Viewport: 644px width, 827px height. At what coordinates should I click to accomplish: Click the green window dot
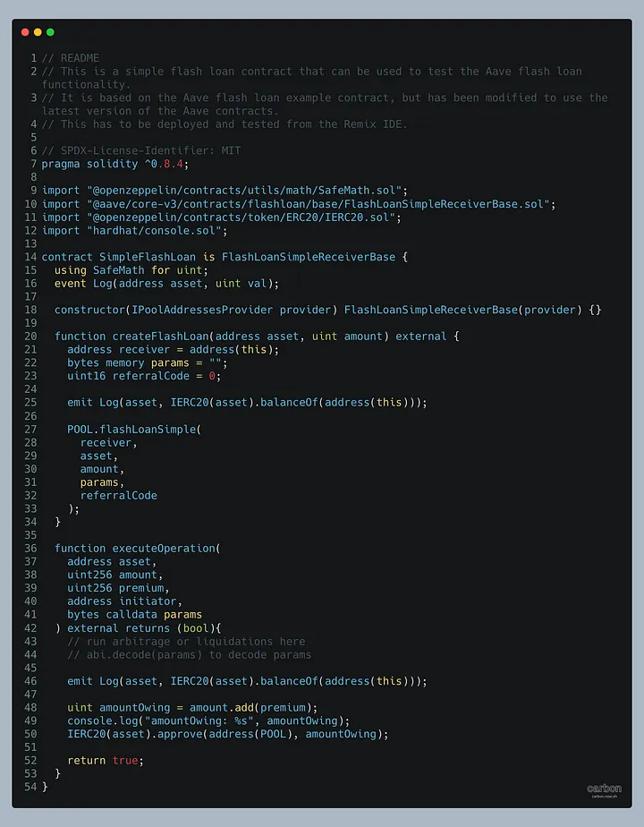coord(50,32)
